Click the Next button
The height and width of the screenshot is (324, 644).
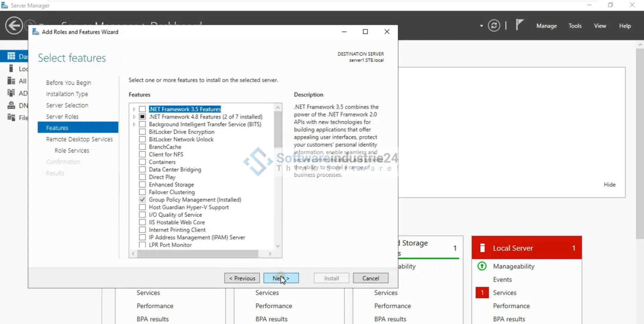pos(281,278)
